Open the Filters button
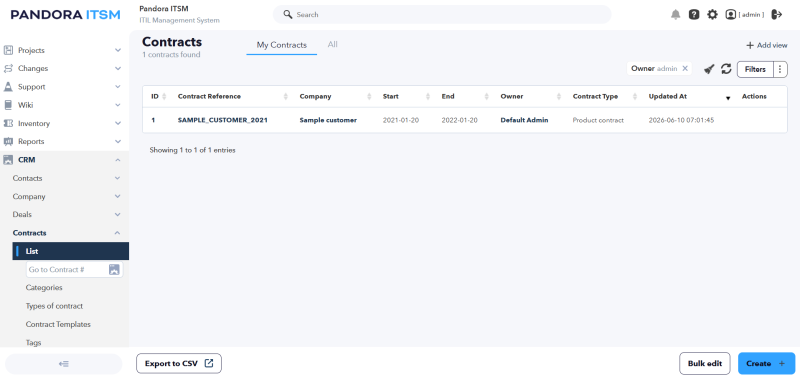The height and width of the screenshot is (377, 800). point(755,69)
